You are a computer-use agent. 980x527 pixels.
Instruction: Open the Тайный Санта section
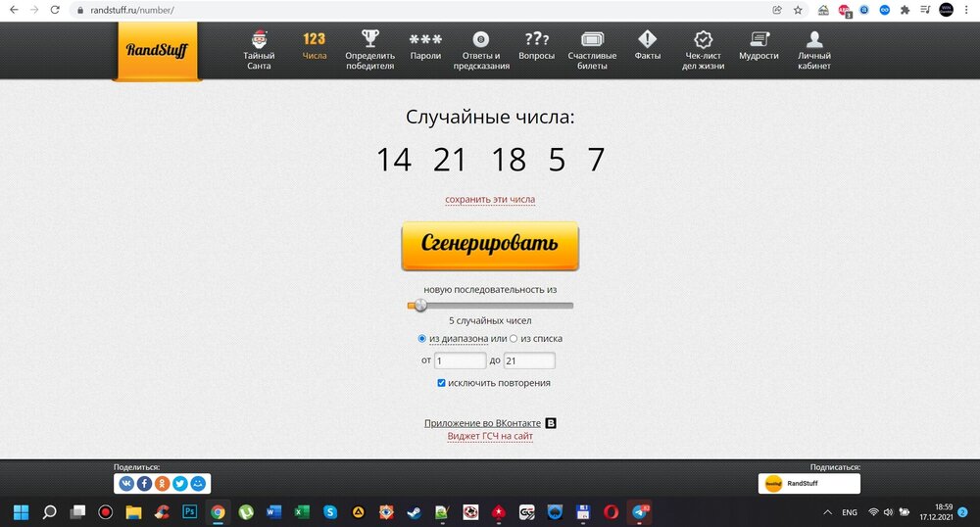[259, 49]
